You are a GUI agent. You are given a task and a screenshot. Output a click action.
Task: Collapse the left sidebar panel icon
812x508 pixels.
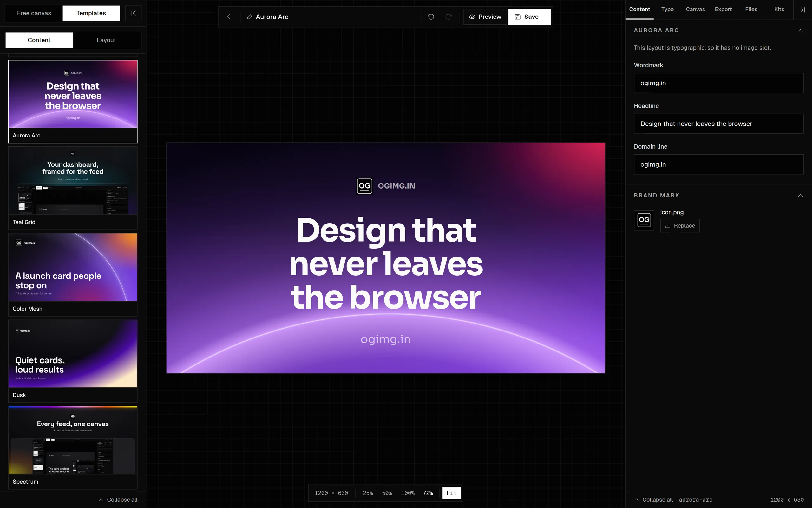click(133, 13)
